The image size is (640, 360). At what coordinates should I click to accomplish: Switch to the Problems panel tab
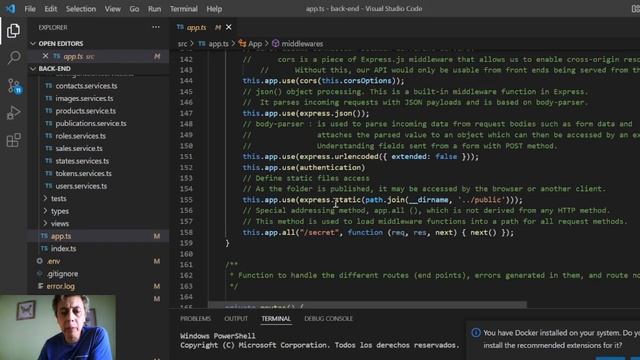tap(196, 318)
